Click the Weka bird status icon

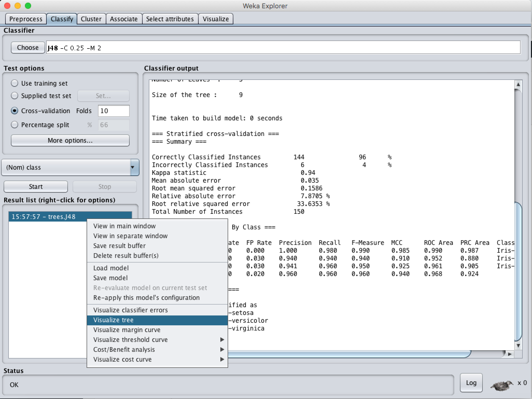[502, 385]
